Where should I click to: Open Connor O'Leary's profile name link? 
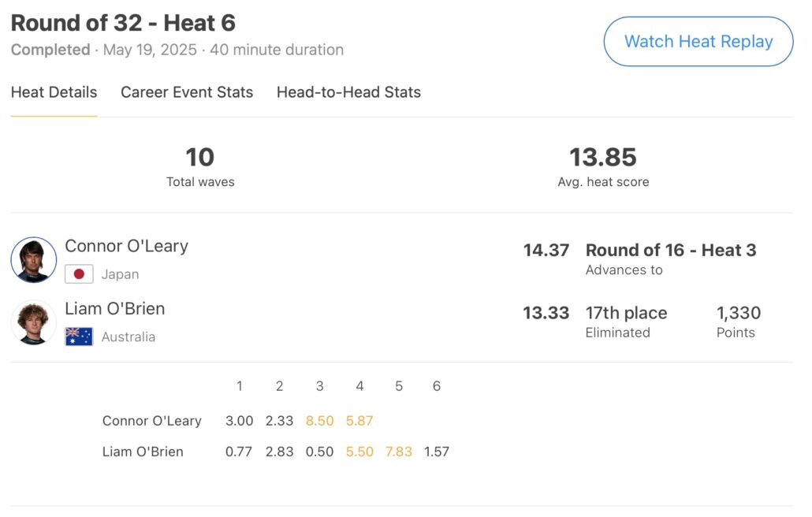pos(126,246)
